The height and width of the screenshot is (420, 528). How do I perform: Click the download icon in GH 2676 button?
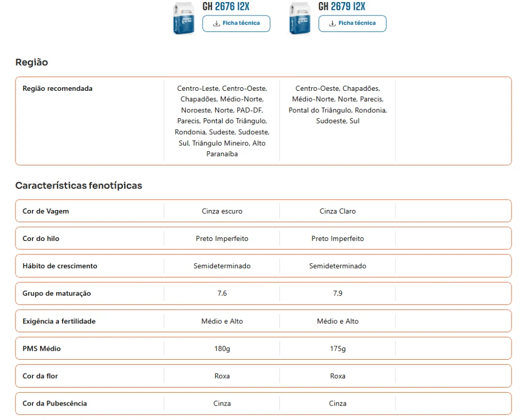(217, 23)
